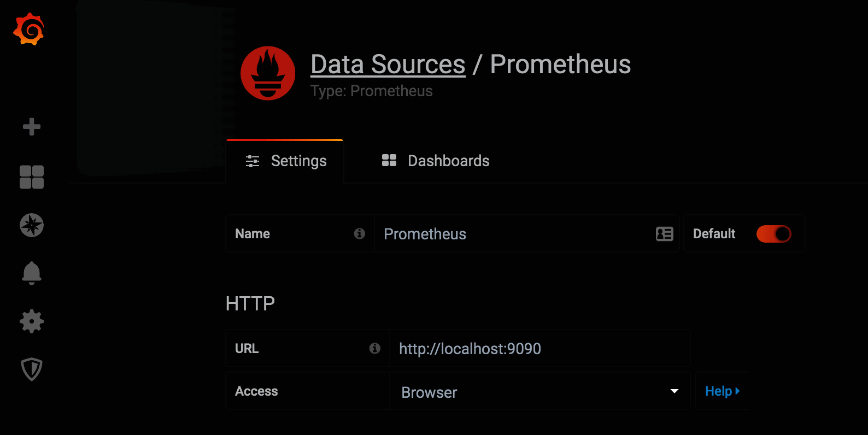Open Alerting via the bell icon
868x435 pixels.
coord(31,273)
